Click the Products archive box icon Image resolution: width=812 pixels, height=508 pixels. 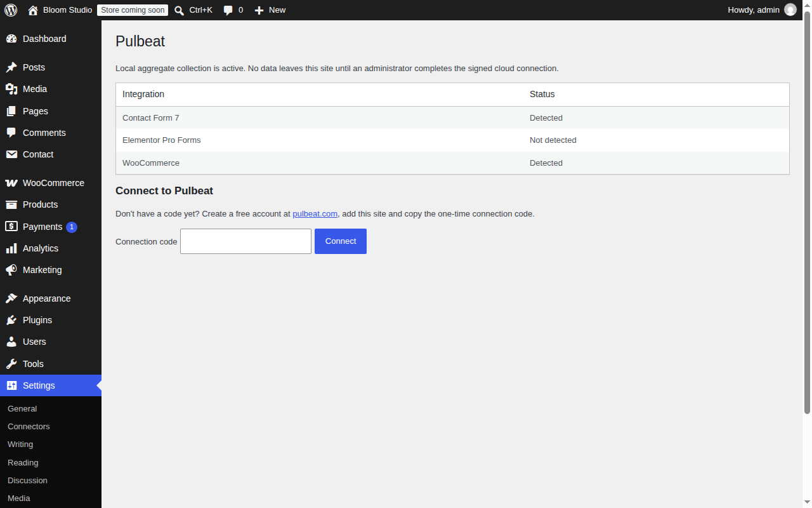click(x=11, y=204)
